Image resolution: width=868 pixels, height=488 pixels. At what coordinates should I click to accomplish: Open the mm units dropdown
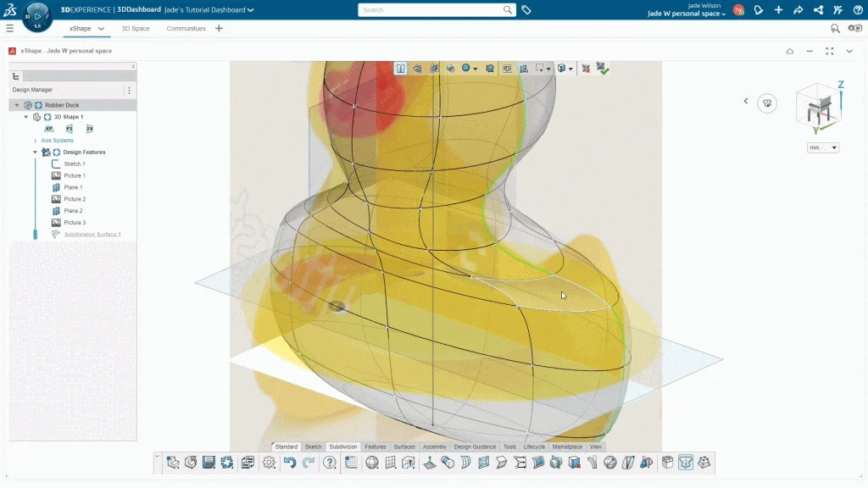point(822,147)
